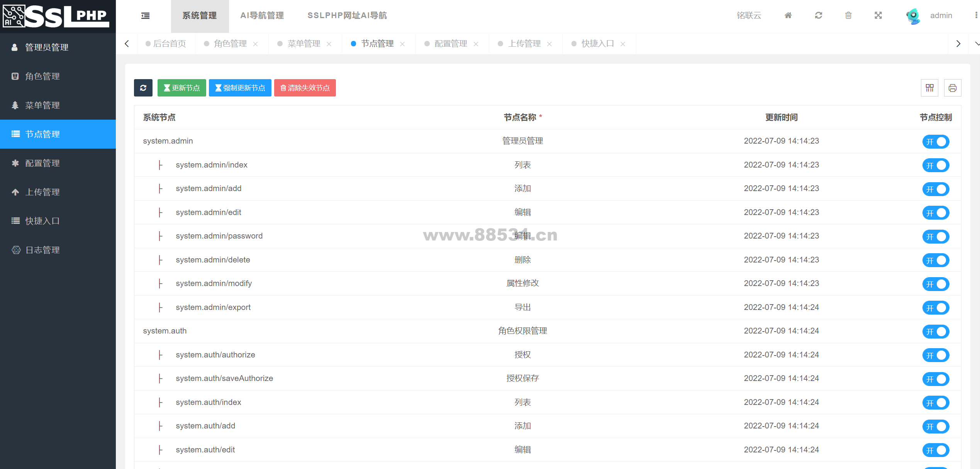Toggle off the system.admin node switch
Viewport: 980px width, 469px height.
[936, 142]
